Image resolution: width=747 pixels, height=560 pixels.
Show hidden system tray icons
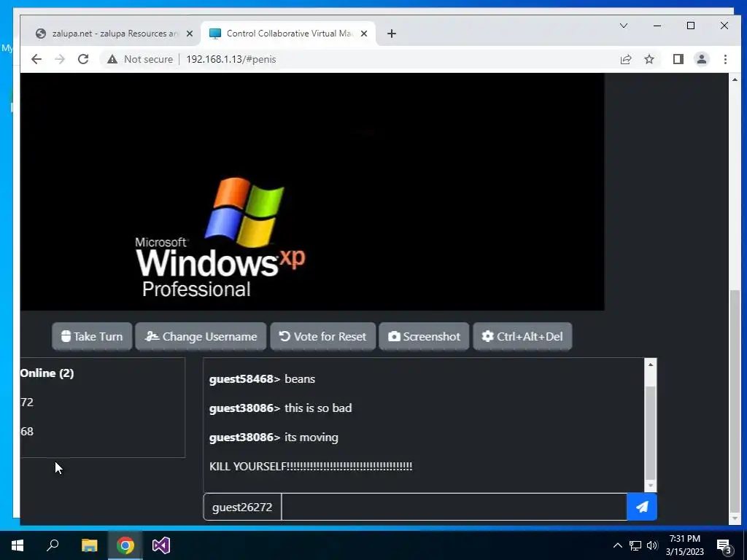[617, 545]
